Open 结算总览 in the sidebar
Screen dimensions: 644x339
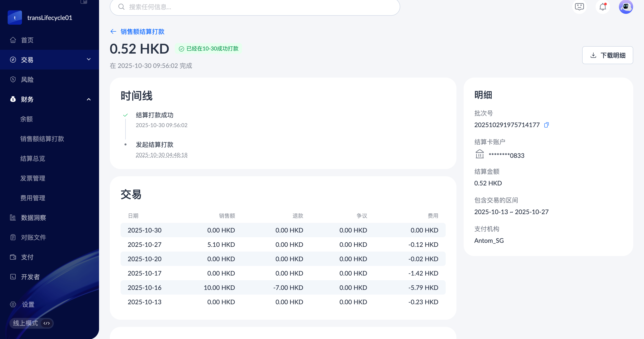click(x=32, y=159)
